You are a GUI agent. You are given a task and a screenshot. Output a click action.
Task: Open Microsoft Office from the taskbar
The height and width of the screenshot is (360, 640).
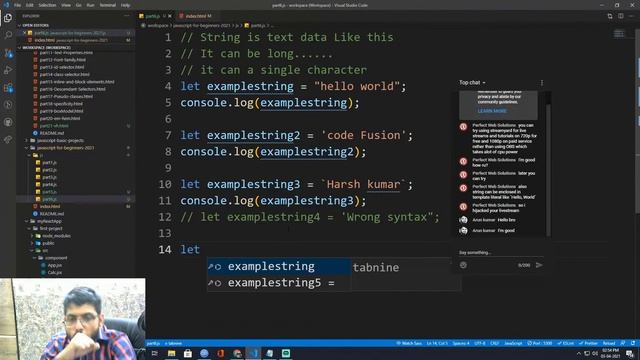point(220,353)
